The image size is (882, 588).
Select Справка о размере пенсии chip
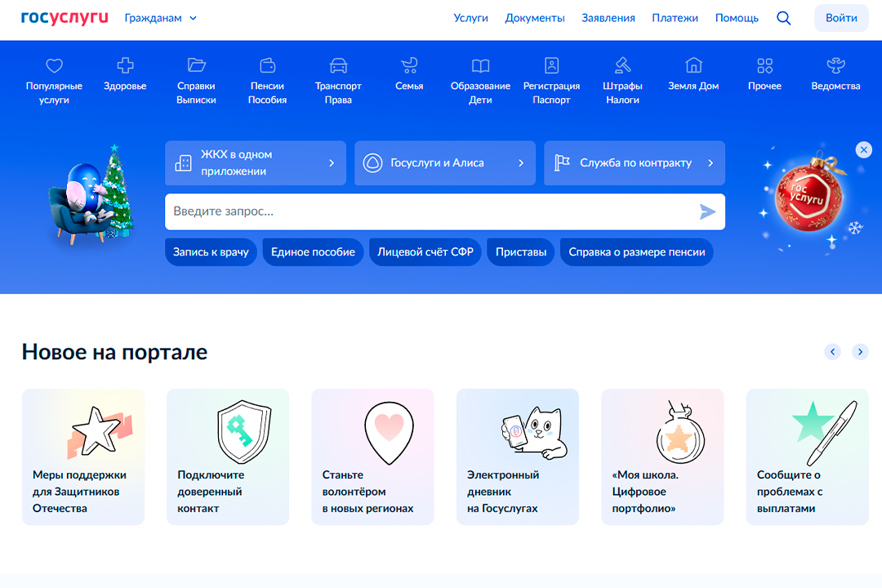point(637,252)
